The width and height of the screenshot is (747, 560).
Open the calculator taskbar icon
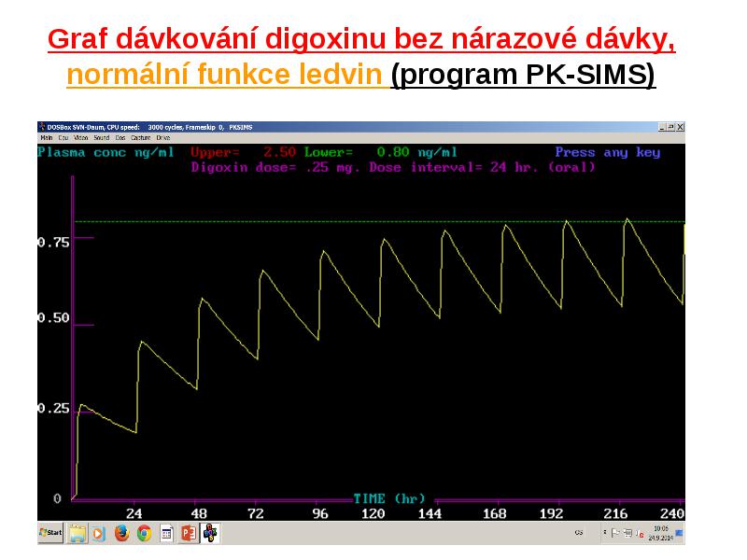click(x=166, y=533)
